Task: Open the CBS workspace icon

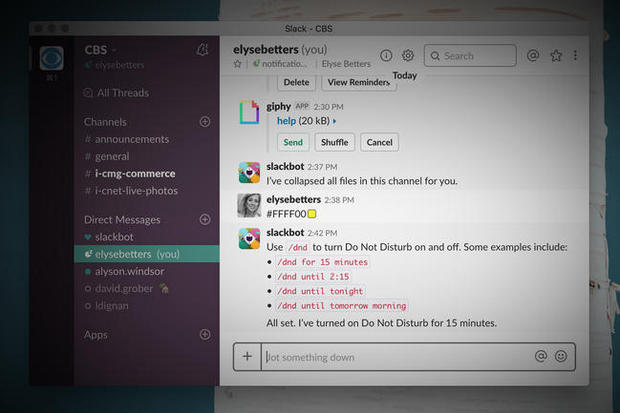Action: coord(51,58)
